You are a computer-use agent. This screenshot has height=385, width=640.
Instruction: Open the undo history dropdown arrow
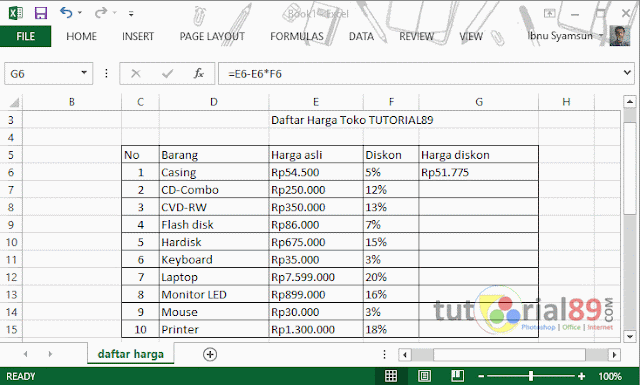tap(80, 13)
